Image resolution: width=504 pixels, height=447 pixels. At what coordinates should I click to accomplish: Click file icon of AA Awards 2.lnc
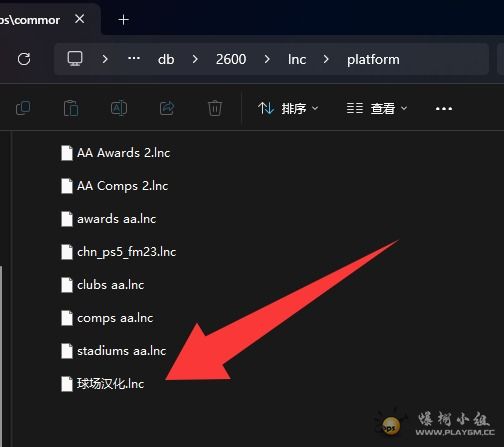tap(67, 153)
